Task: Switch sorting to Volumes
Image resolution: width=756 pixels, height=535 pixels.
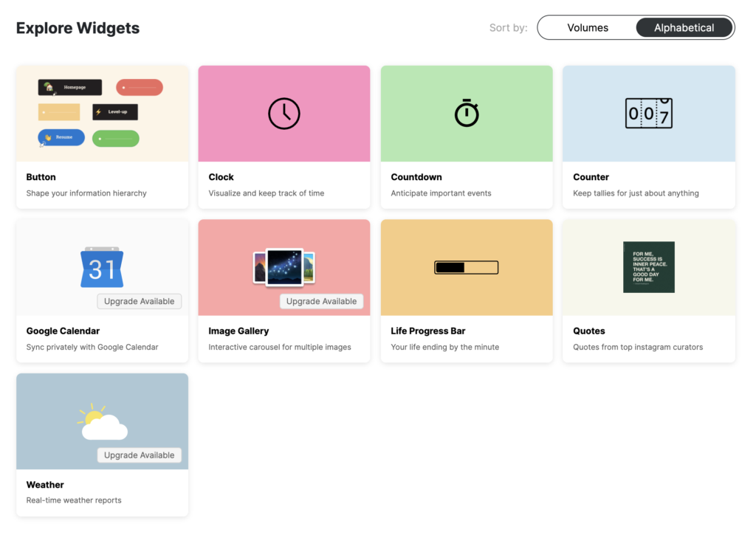Action: tap(587, 27)
